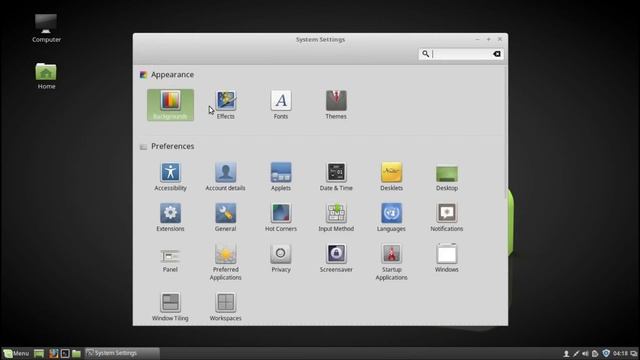640x360 pixels.
Task: Close the System Settings window
Action: click(500, 39)
